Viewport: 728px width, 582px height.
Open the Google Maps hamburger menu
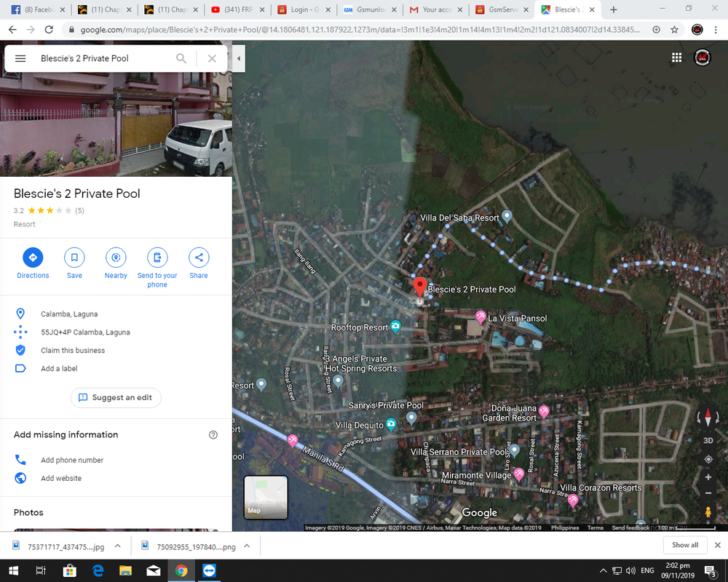pyautogui.click(x=20, y=58)
